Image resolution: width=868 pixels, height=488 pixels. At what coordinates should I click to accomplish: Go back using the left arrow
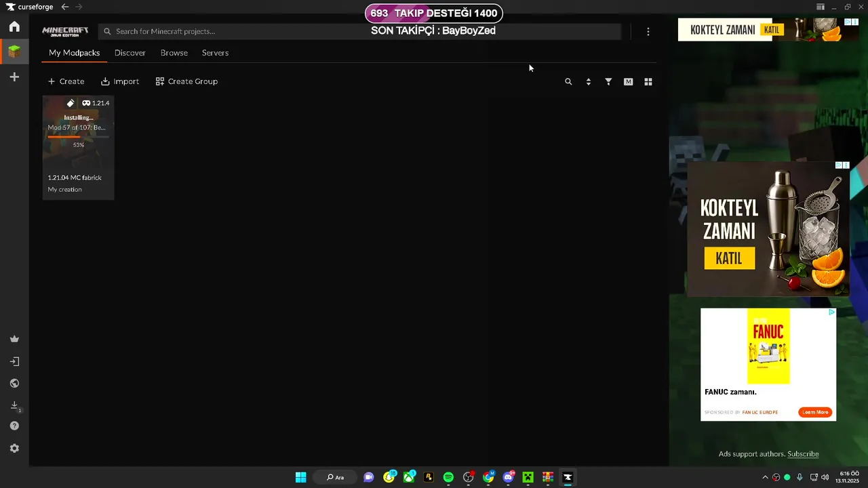point(64,7)
